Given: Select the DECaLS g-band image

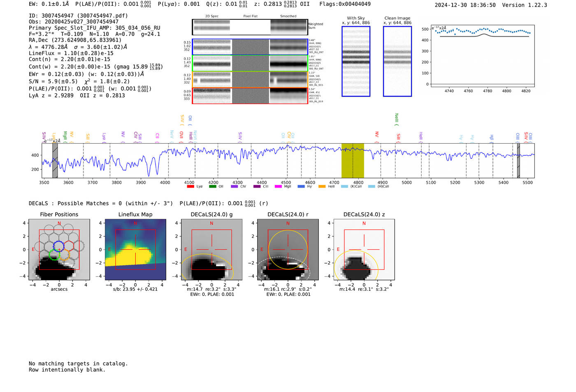Looking at the screenshot, I should point(211,250).
